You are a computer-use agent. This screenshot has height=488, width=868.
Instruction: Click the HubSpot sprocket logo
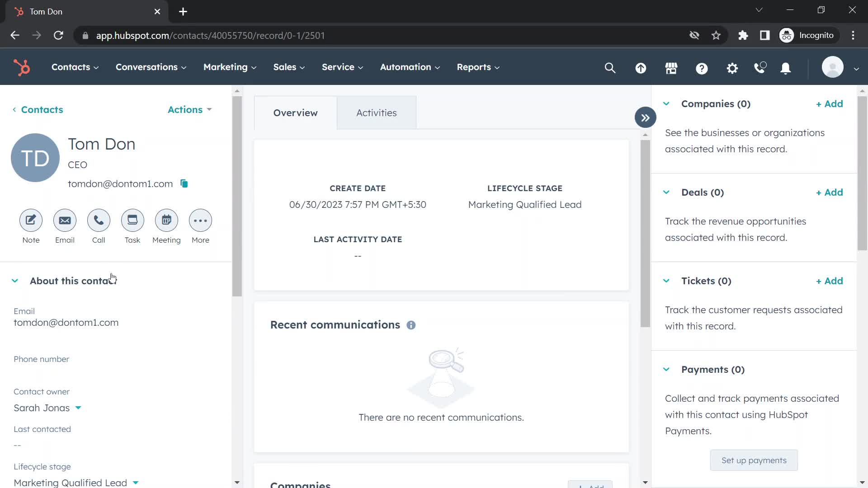click(22, 67)
